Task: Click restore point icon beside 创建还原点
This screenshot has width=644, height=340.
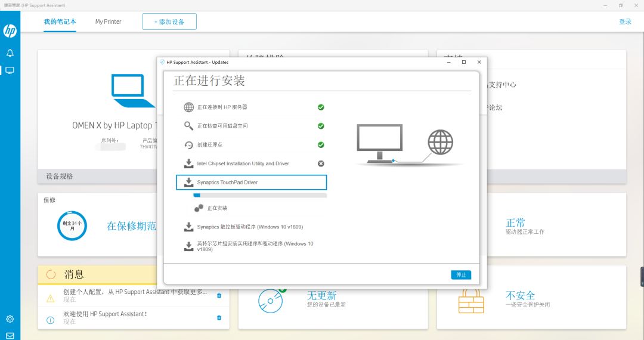Action: [x=188, y=145]
